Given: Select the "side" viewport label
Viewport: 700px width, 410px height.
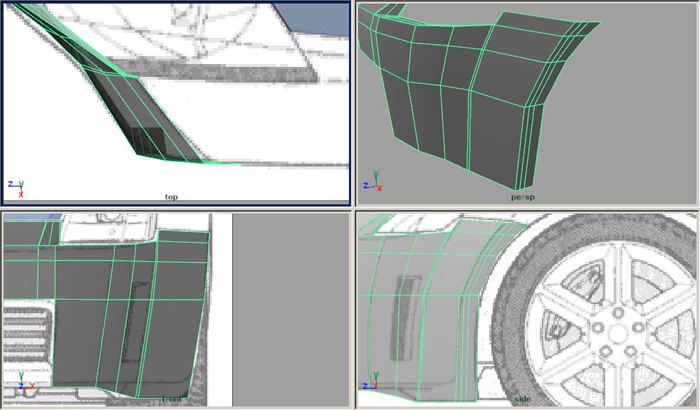Looking at the screenshot, I should tap(523, 399).
